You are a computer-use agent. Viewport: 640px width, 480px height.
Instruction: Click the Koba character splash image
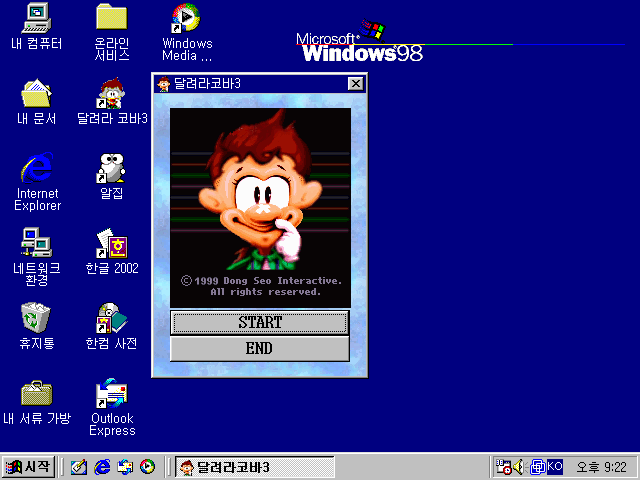260,207
